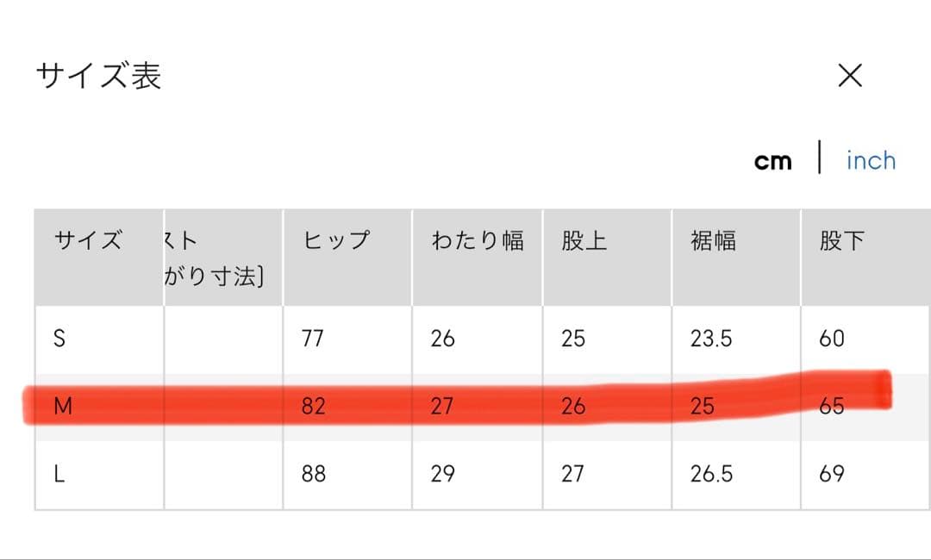931x560 pixels.
Task: Close the size chart dialog
Action: coord(850,76)
